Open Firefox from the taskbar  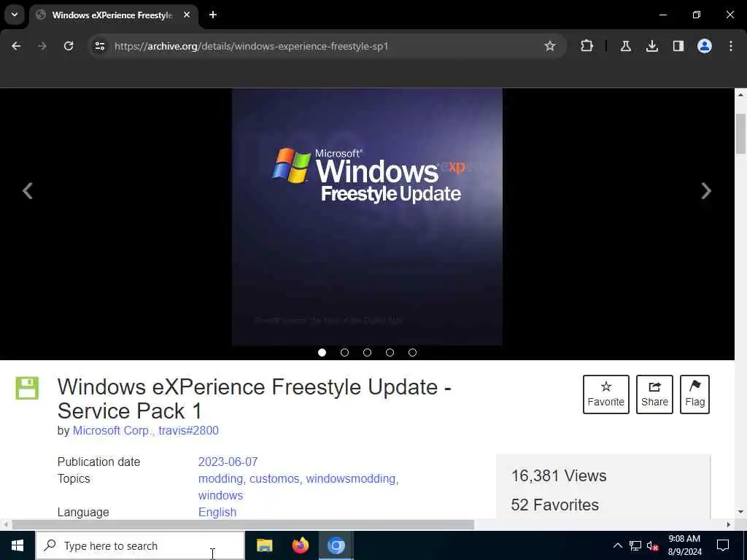point(300,545)
